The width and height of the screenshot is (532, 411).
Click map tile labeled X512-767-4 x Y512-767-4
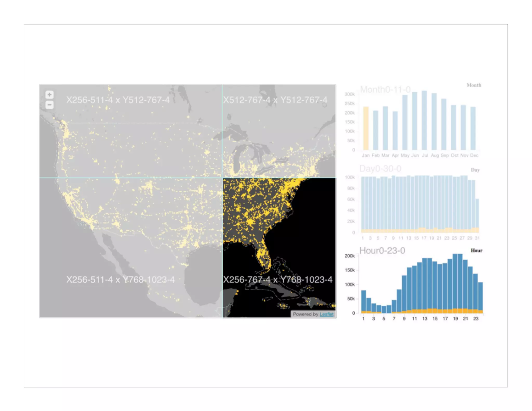pyautogui.click(x=279, y=131)
